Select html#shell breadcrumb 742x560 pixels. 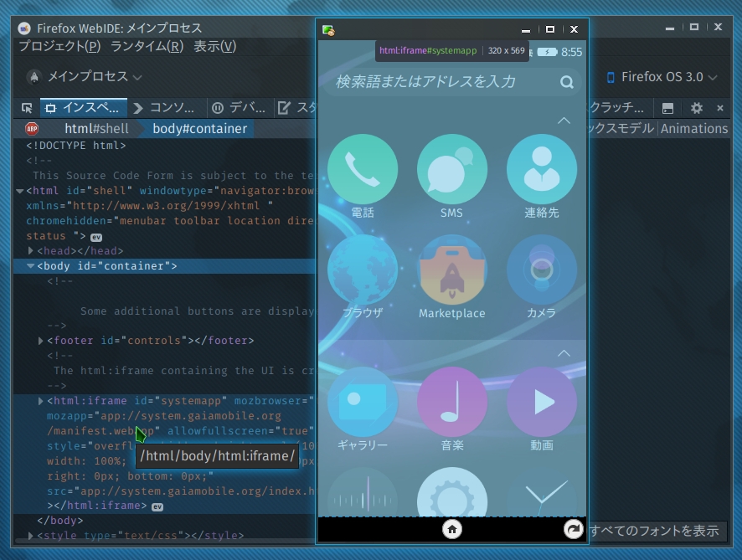click(96, 129)
